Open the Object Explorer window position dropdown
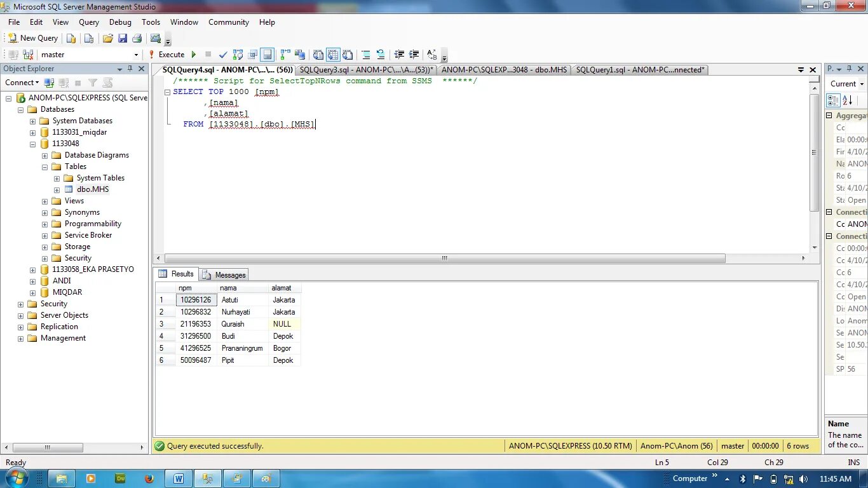 click(119, 69)
